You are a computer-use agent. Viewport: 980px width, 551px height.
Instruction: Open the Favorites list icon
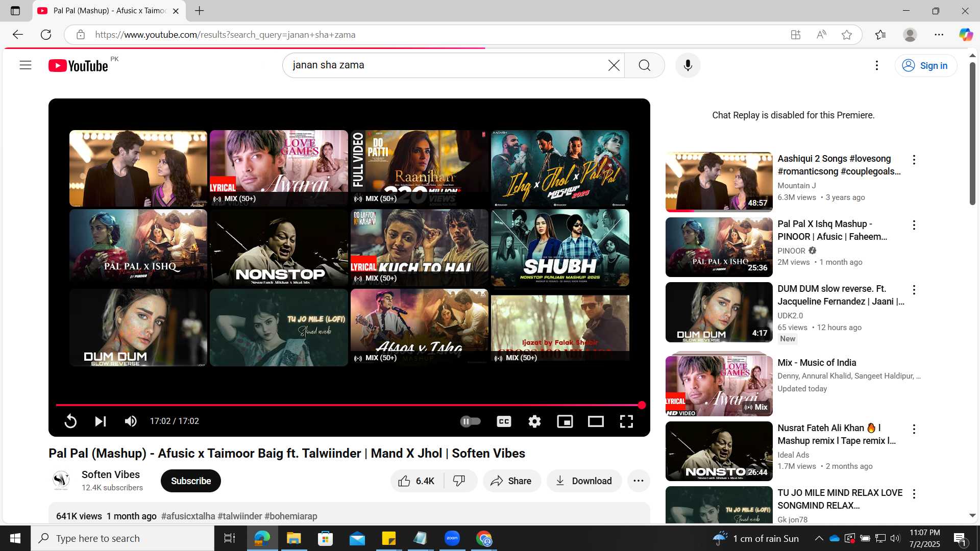(x=880, y=35)
